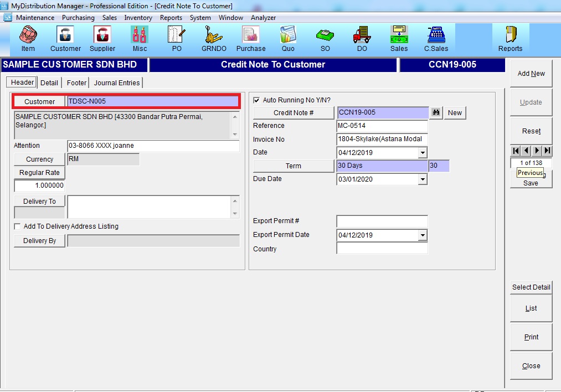Open the Reports book icon

(510, 35)
